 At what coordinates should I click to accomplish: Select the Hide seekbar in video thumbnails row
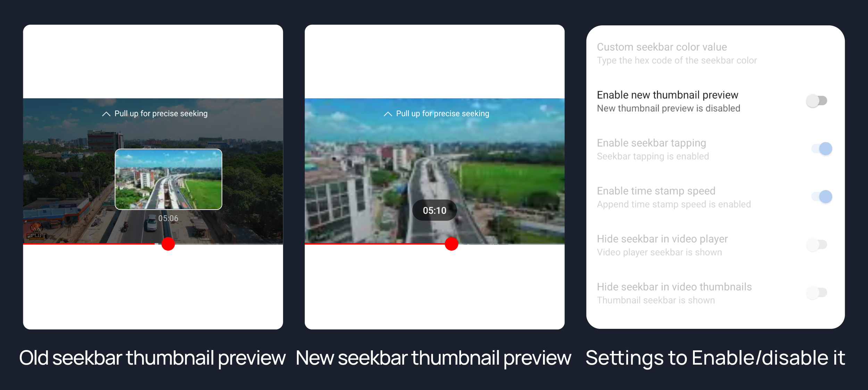coord(715,293)
